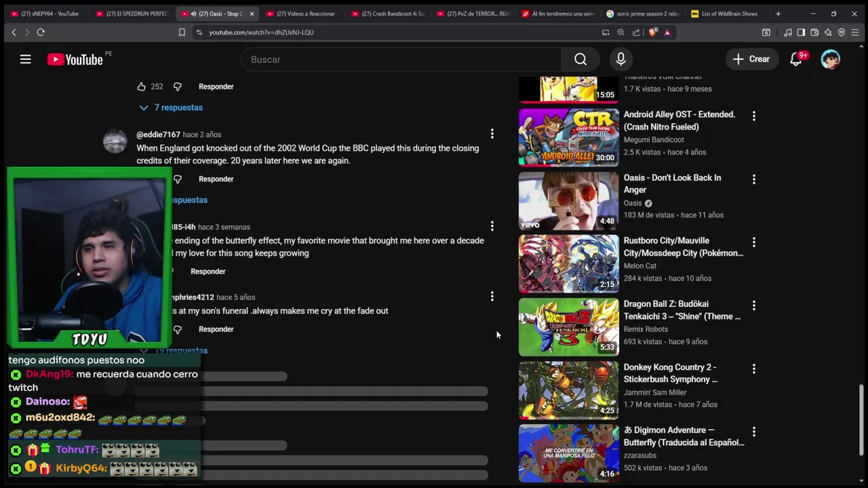Viewport: 868px width, 488px height.
Task: Like the comment with 252 likes
Action: tap(141, 87)
